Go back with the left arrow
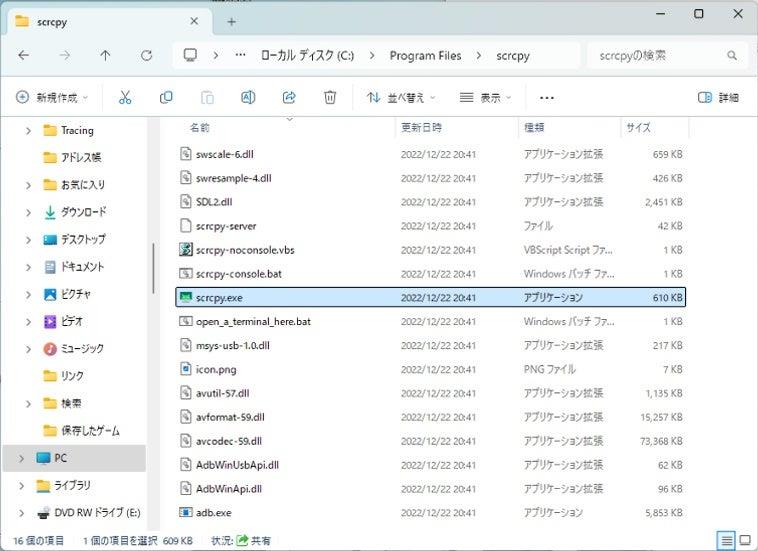This screenshot has height=551, width=758. (24, 56)
